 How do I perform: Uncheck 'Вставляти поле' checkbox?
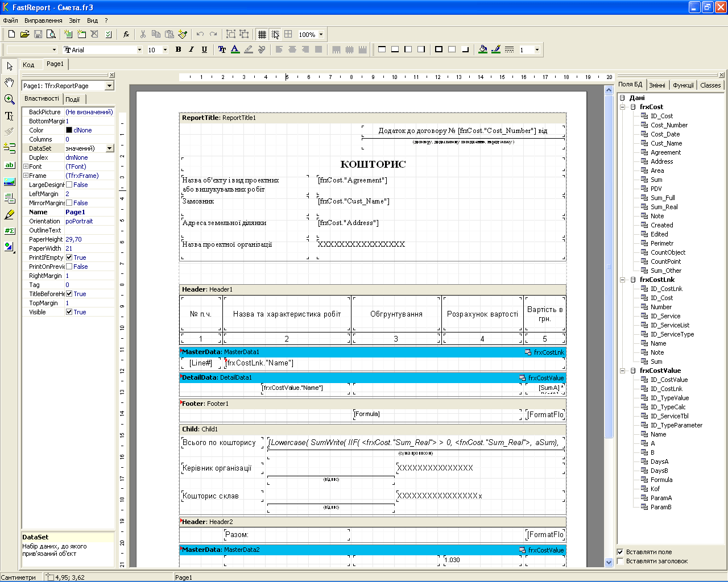[621, 552]
